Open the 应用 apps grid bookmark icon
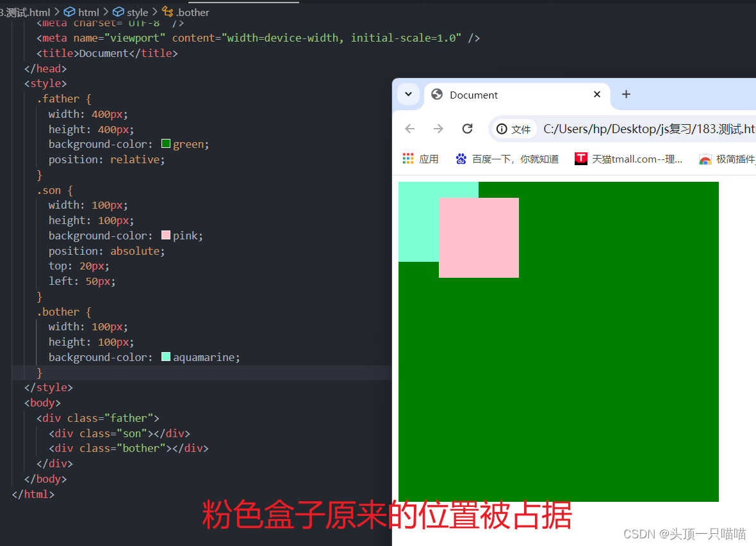 tap(408, 158)
